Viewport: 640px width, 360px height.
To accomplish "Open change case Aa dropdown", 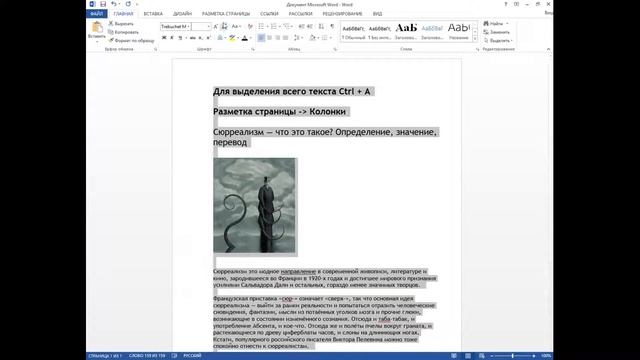I will (x=236, y=27).
